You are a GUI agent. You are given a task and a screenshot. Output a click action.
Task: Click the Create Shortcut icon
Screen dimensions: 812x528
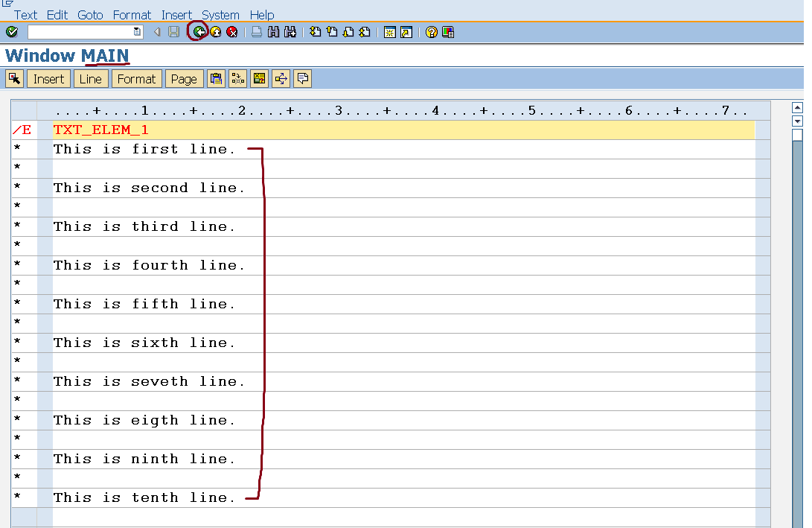(406, 32)
